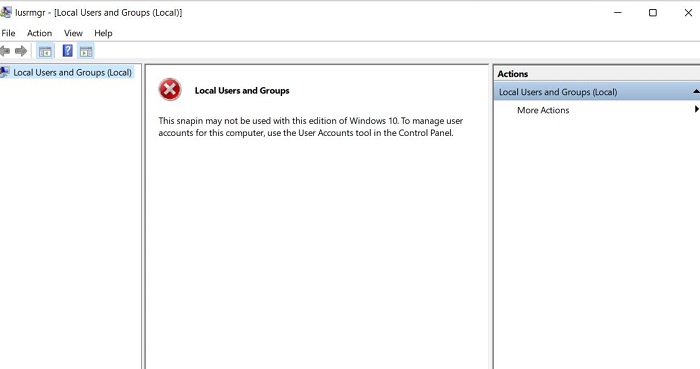The width and height of the screenshot is (700, 369).
Task: Go forward with the right arrow toolbar icon
Action: tap(21, 51)
